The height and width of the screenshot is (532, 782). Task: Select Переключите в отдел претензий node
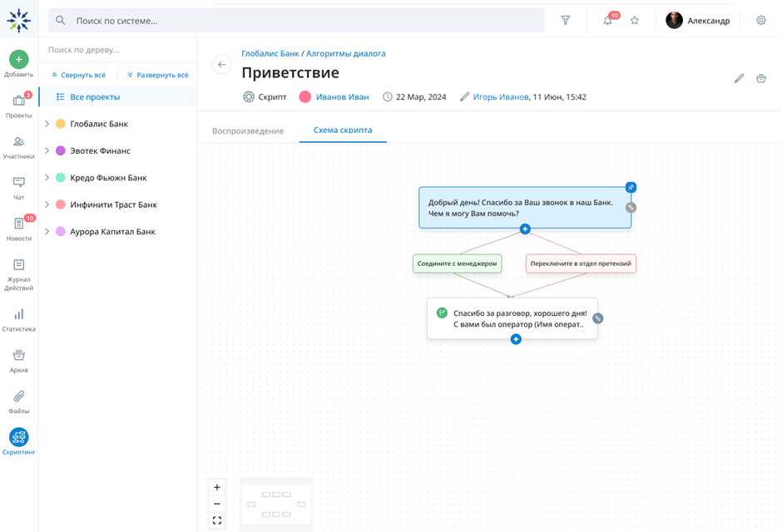(x=581, y=264)
